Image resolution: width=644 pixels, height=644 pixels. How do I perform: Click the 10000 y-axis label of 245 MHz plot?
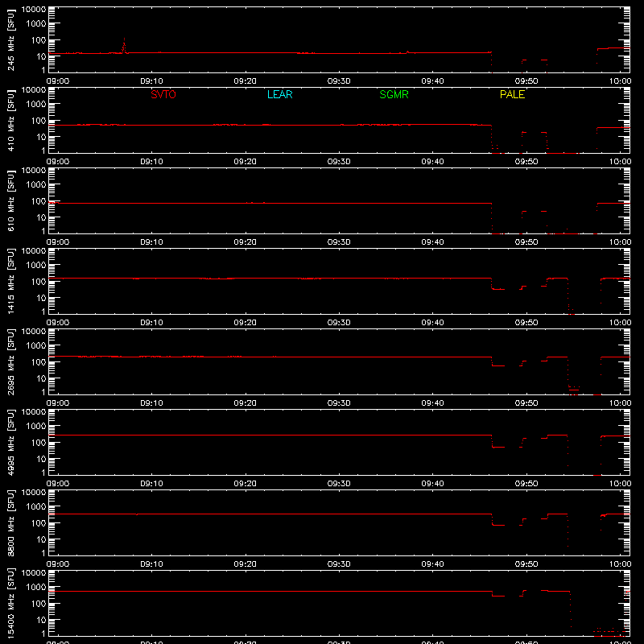pyautogui.click(x=34, y=10)
